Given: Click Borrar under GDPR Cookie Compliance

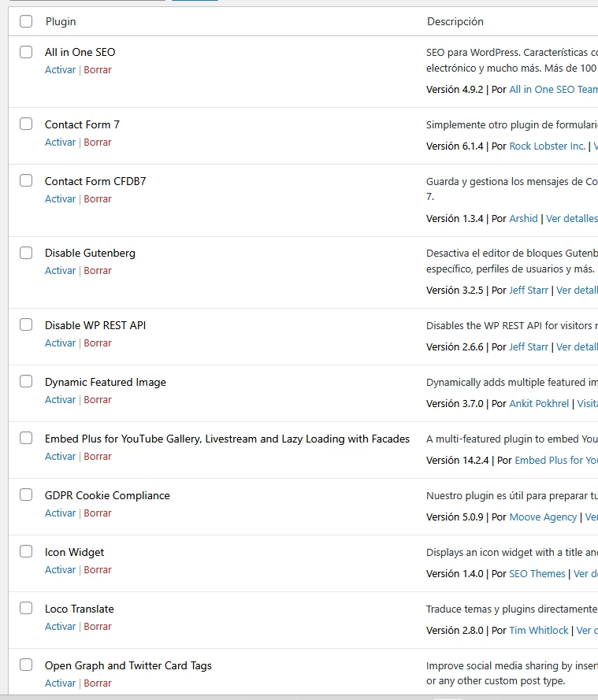Looking at the screenshot, I should tap(98, 513).
